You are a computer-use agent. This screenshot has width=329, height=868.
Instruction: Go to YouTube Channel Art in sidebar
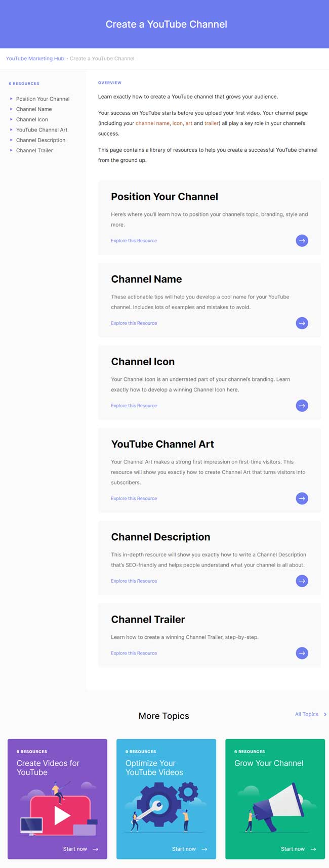[42, 130]
